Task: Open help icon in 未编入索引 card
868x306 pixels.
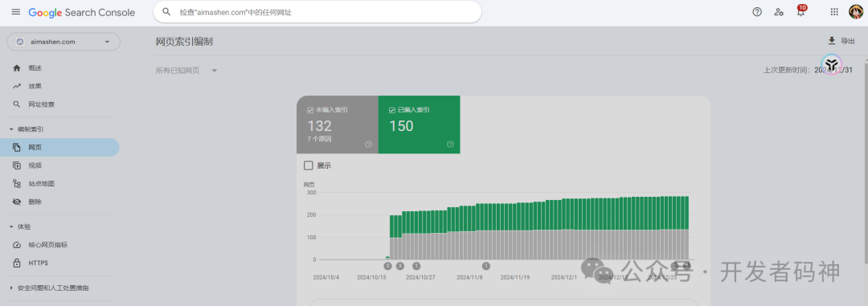Action: 368,145
